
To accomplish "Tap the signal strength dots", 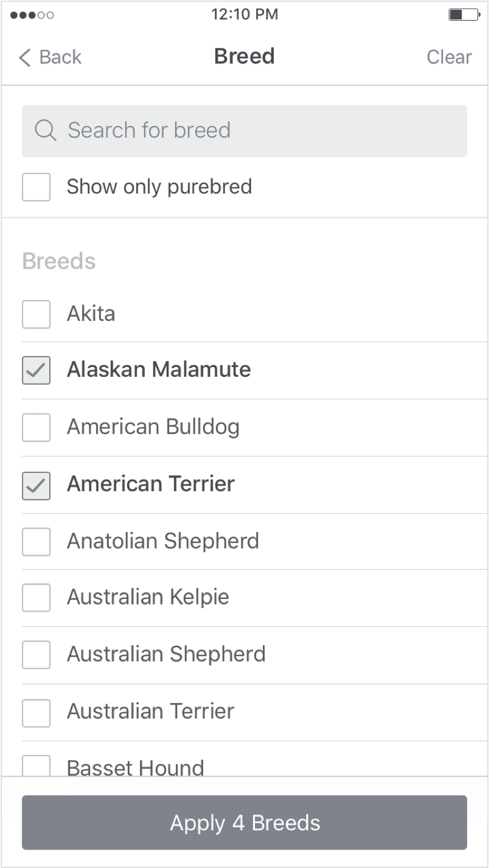I will point(32,15).
